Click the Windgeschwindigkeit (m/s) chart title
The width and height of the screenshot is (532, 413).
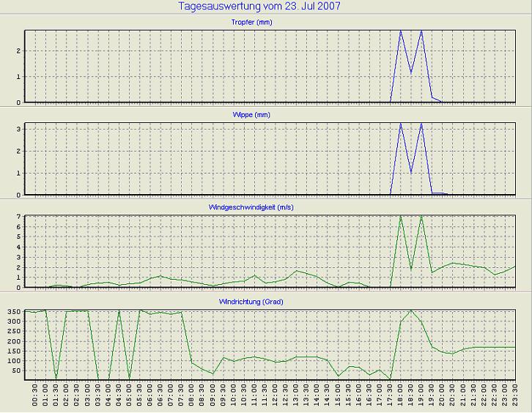(270, 208)
